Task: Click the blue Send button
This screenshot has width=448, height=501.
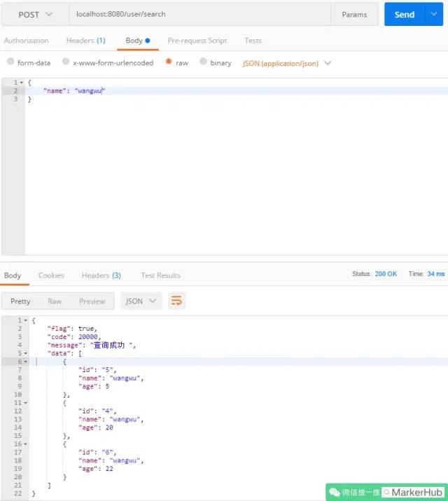Action: (405, 14)
